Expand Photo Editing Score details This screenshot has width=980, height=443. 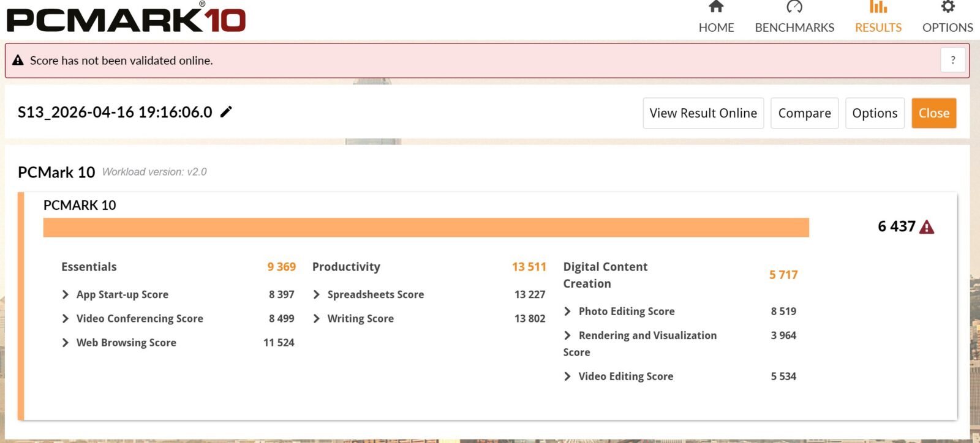tap(568, 311)
